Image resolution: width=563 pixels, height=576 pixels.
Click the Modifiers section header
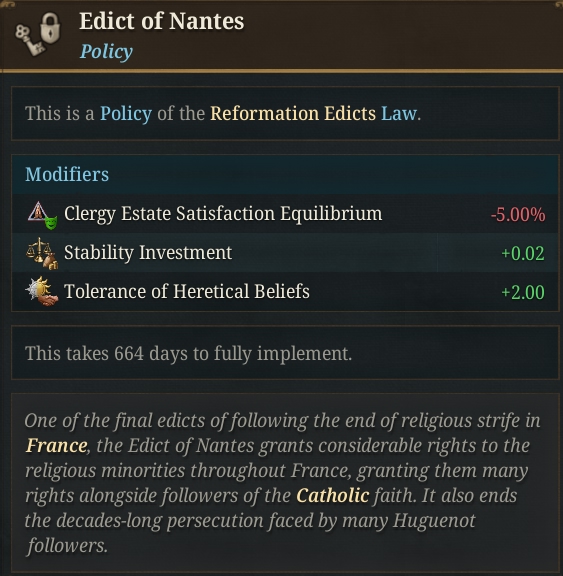coord(67,174)
